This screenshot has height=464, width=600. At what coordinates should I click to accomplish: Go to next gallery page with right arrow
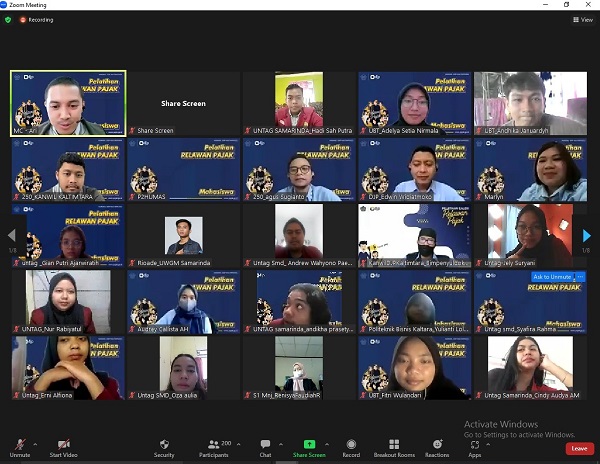coord(587,236)
